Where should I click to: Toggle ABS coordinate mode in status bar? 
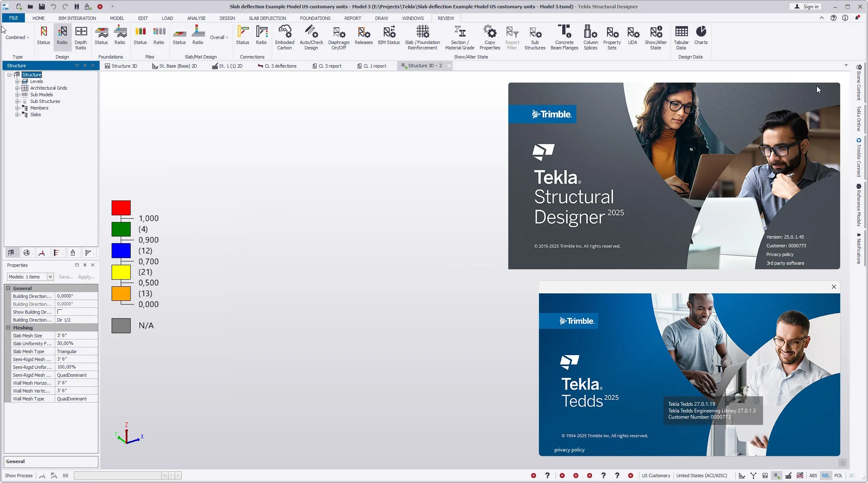coord(813,476)
